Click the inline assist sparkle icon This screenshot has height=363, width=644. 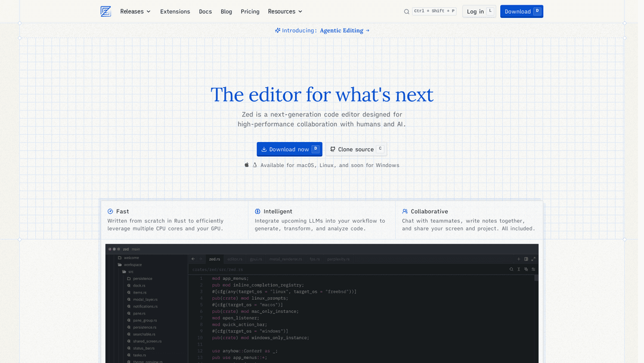click(x=526, y=269)
